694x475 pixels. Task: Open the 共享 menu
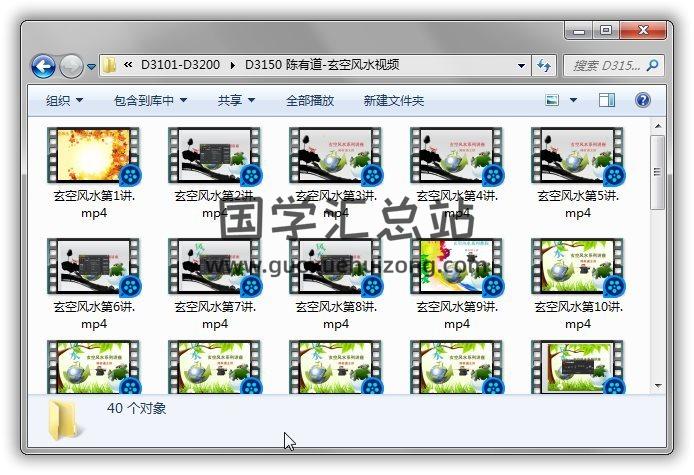coord(236,100)
